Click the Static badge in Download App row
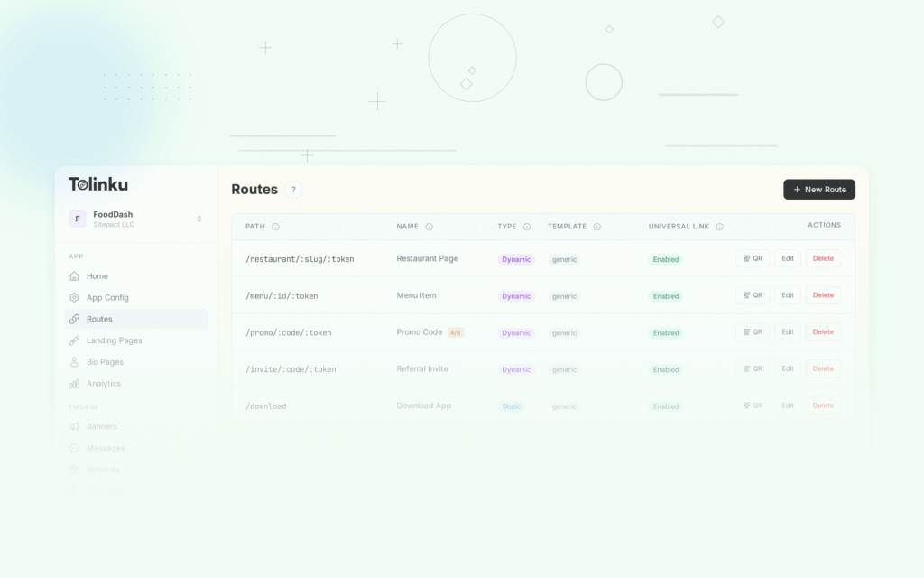 point(511,406)
